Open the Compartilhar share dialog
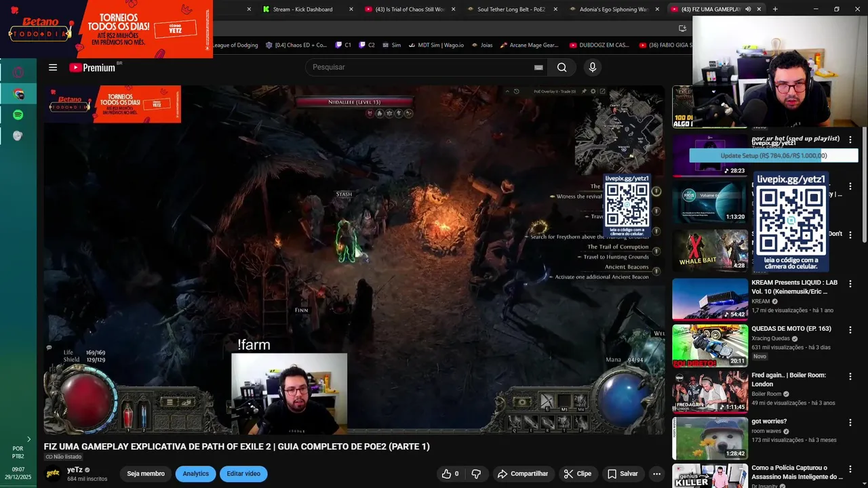 (521, 474)
